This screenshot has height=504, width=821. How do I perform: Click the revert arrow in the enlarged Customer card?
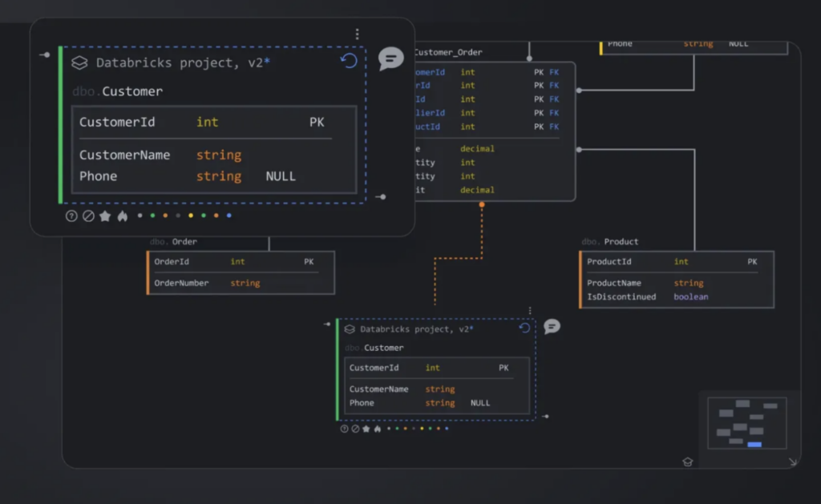point(349,61)
